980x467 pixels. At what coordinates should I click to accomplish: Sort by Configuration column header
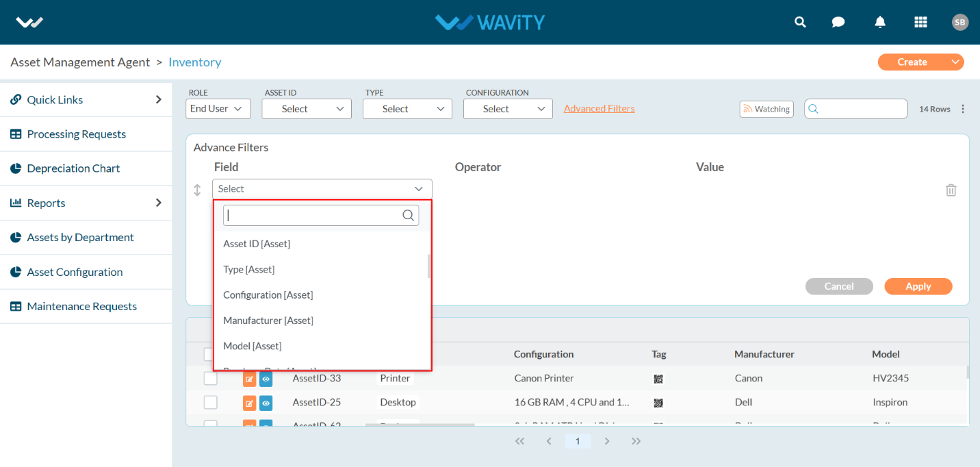tap(544, 354)
